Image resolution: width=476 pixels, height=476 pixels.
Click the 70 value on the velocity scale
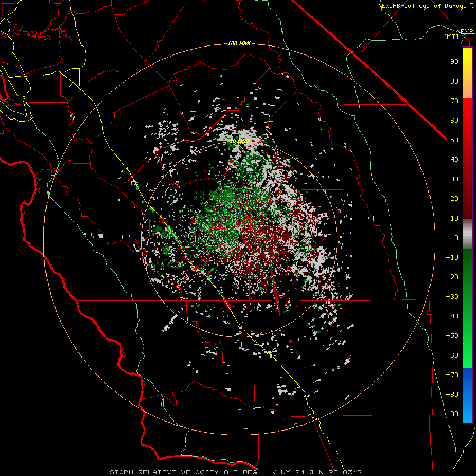(x=454, y=101)
